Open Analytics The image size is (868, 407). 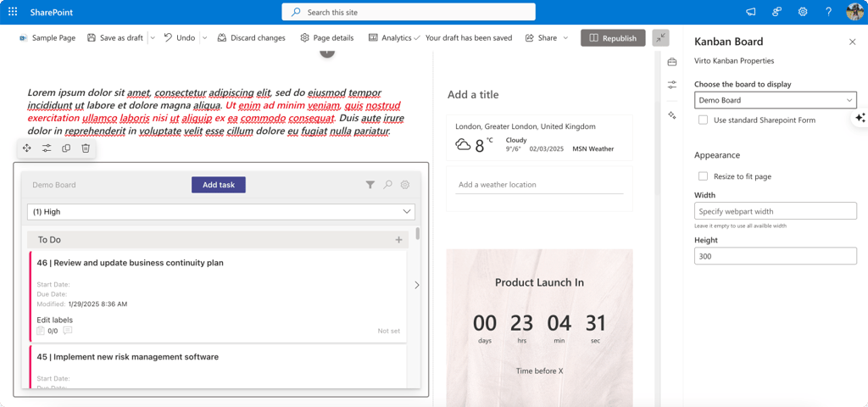point(390,37)
